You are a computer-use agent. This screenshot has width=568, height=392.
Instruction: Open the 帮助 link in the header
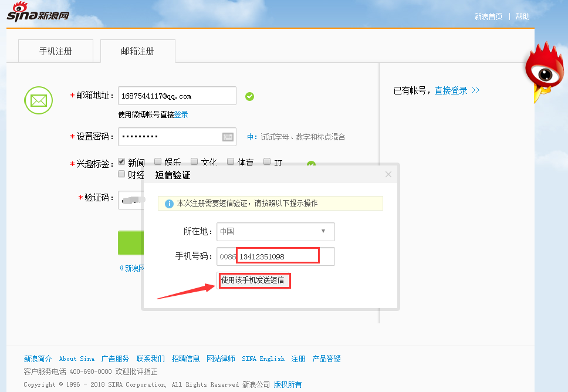click(x=522, y=16)
